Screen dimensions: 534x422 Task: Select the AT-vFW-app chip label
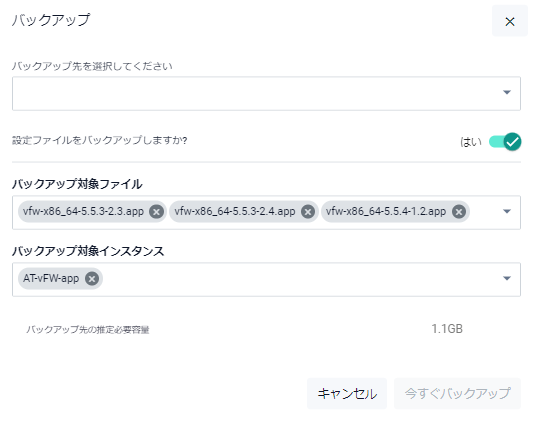(51, 279)
